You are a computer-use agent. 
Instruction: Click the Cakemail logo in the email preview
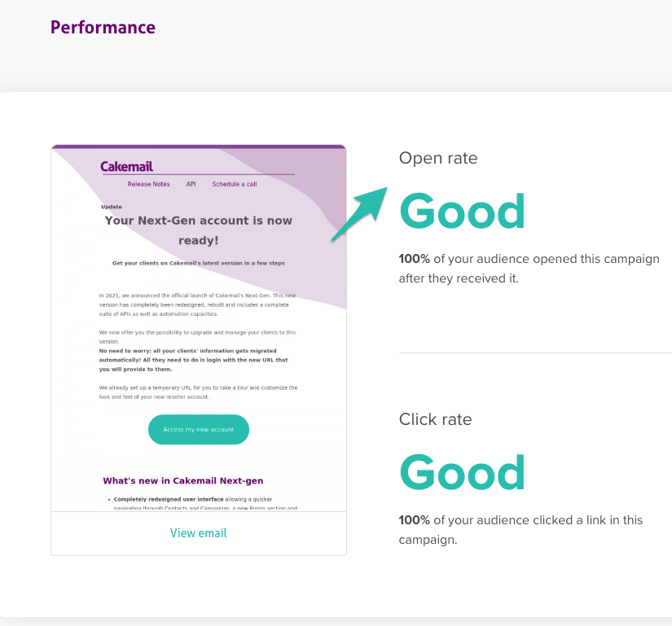tap(127, 166)
